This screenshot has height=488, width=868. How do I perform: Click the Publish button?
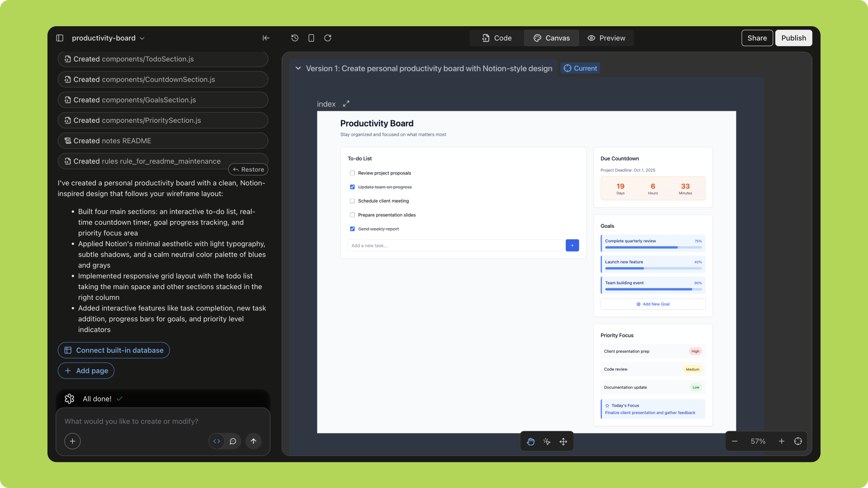(x=793, y=38)
